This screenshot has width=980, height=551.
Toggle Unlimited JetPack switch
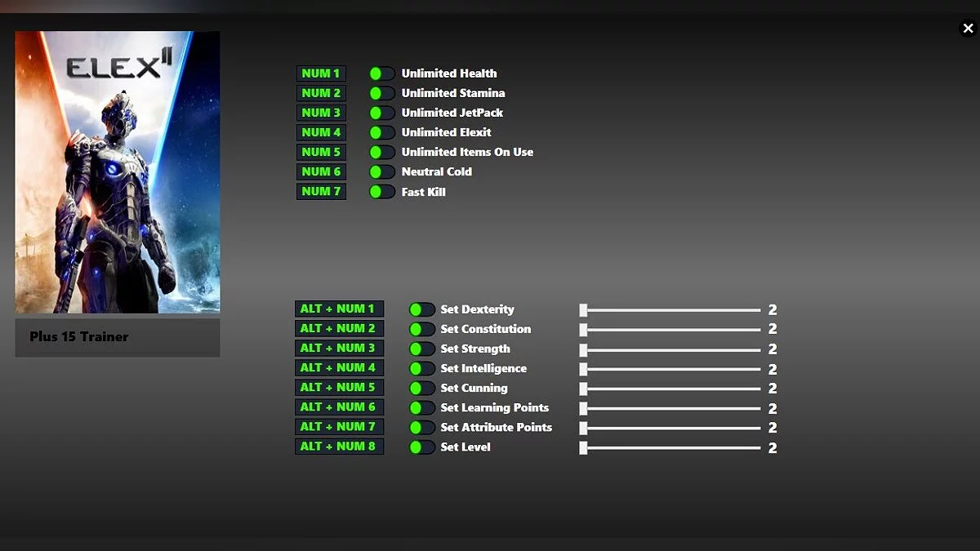pos(381,113)
